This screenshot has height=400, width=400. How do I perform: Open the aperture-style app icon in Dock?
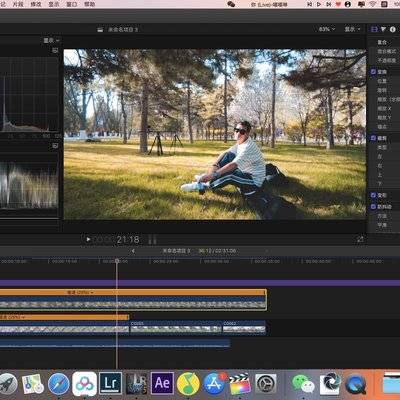tap(330, 384)
